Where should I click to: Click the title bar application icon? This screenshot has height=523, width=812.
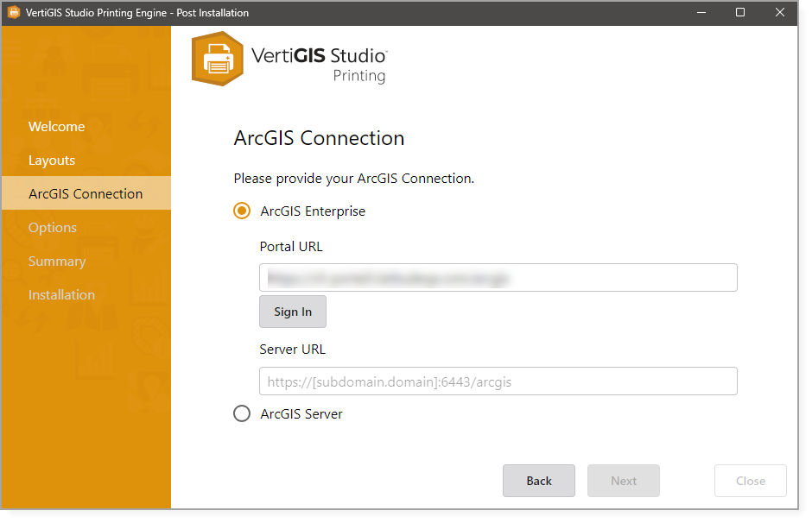[x=14, y=13]
